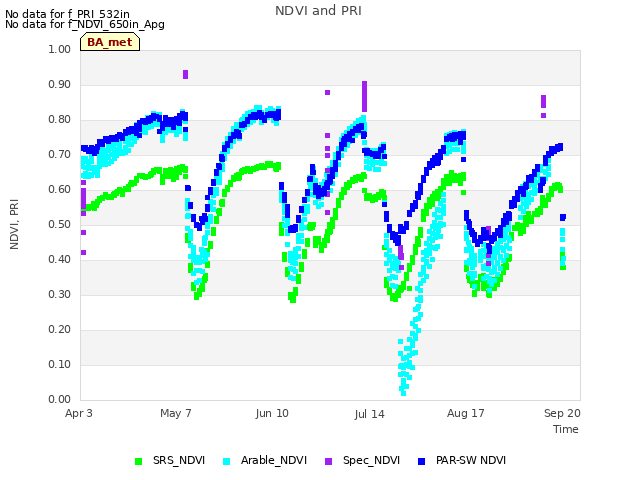
Task: Click the 0.10 y-axis tick label
Action: tap(60, 364)
